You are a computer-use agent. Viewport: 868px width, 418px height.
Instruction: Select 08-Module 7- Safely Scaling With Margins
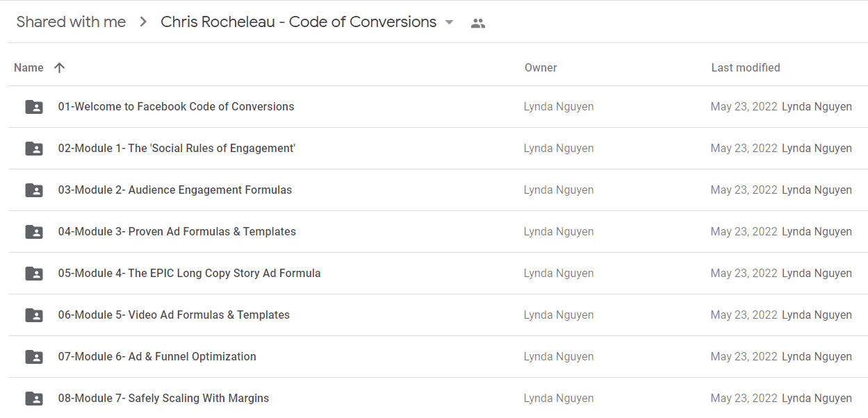[x=163, y=398]
